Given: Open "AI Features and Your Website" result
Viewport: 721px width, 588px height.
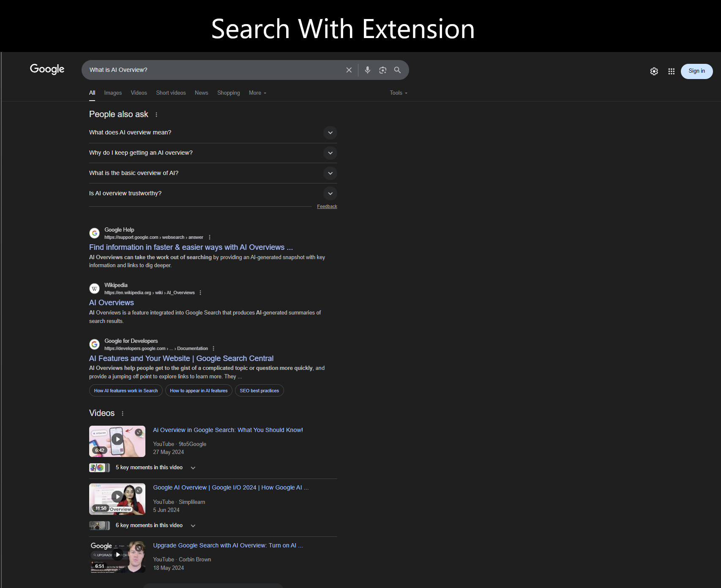Looking at the screenshot, I should (x=181, y=358).
